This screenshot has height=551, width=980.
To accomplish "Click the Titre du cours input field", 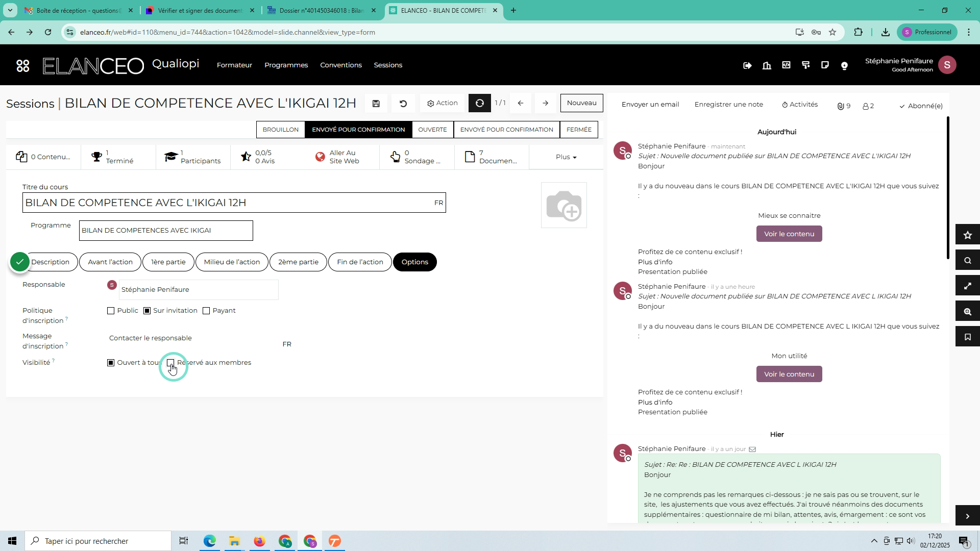I will (x=234, y=203).
